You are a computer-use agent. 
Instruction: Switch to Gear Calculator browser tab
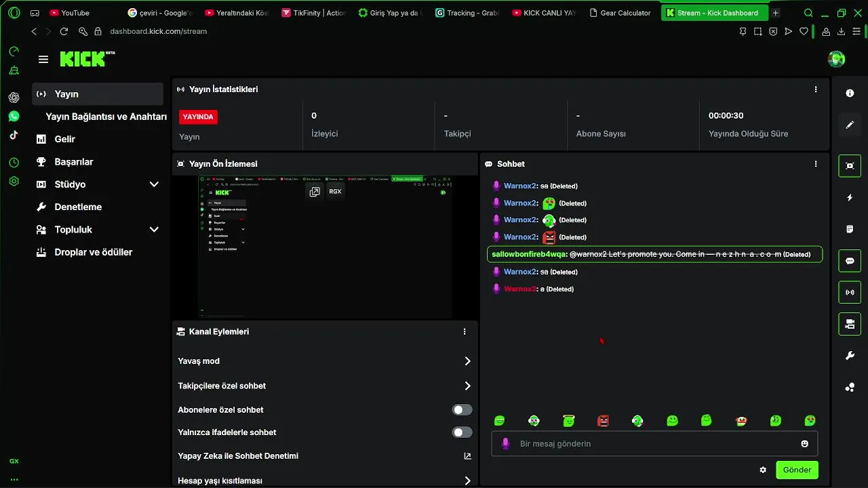(x=620, y=13)
